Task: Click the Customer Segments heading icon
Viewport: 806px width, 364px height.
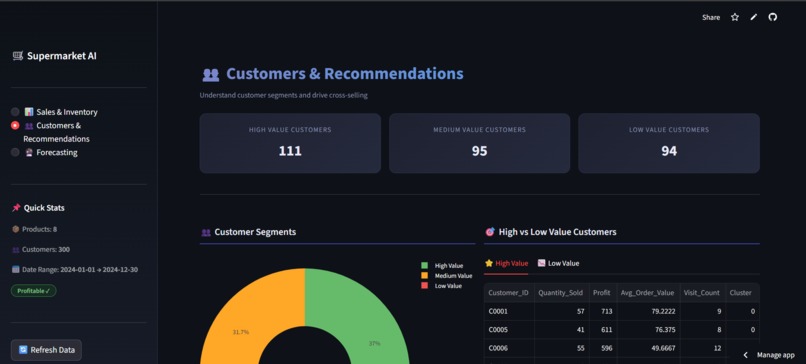Action: (x=206, y=232)
